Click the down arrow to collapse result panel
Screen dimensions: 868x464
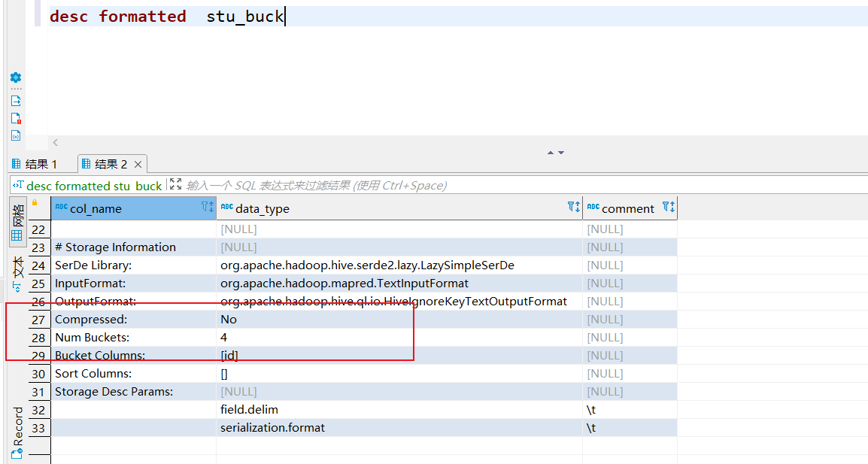click(561, 152)
